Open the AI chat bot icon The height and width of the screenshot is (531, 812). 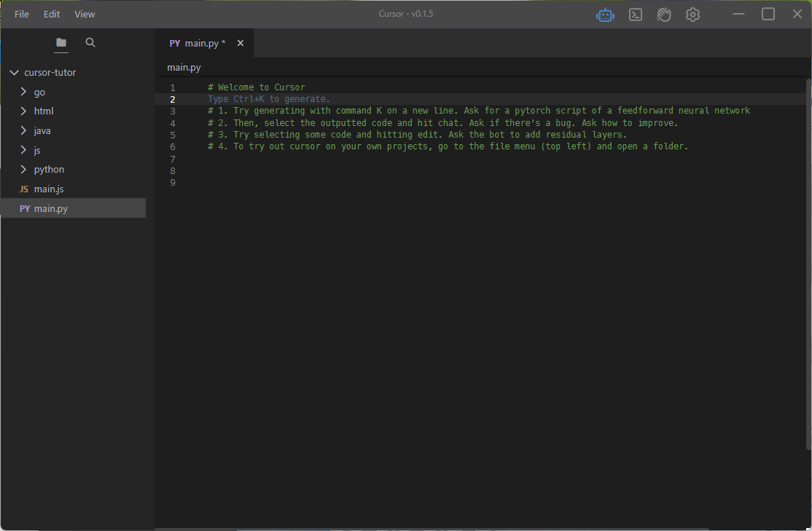(605, 15)
